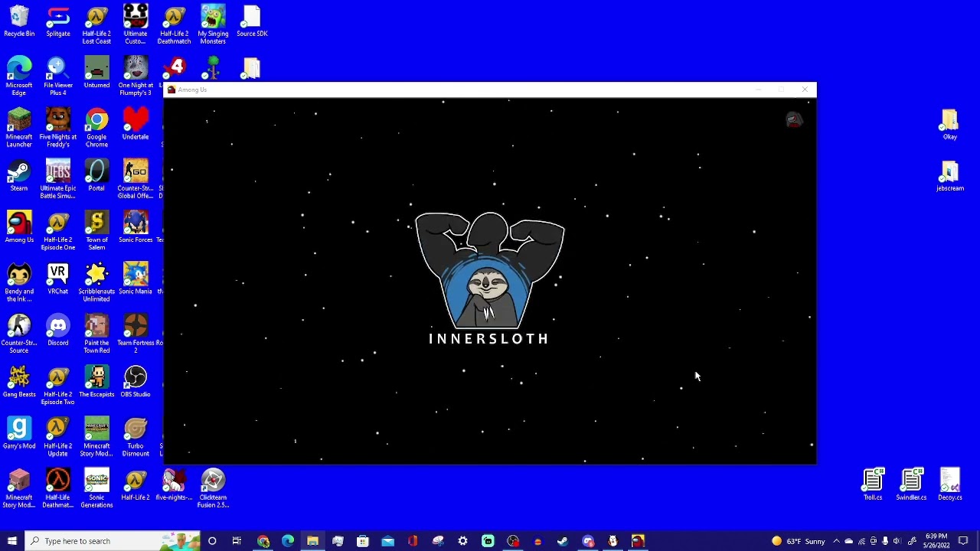Select the One Night at Flumpty's 3 icon
The image size is (980, 551).
136,76
